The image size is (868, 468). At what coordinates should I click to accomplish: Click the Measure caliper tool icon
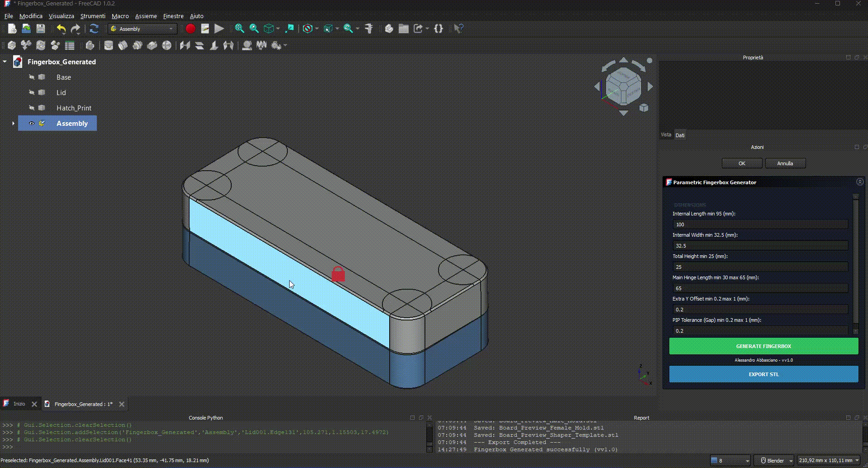pos(369,29)
